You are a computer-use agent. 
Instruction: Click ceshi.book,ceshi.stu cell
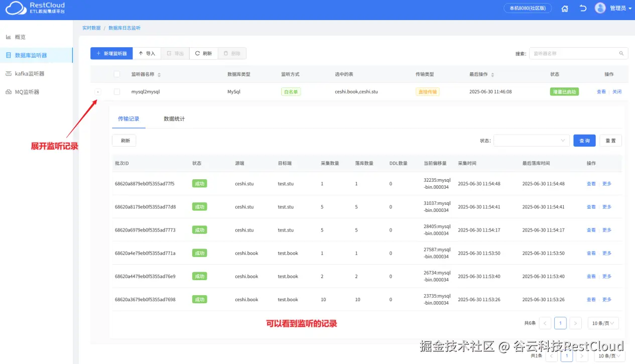click(356, 92)
